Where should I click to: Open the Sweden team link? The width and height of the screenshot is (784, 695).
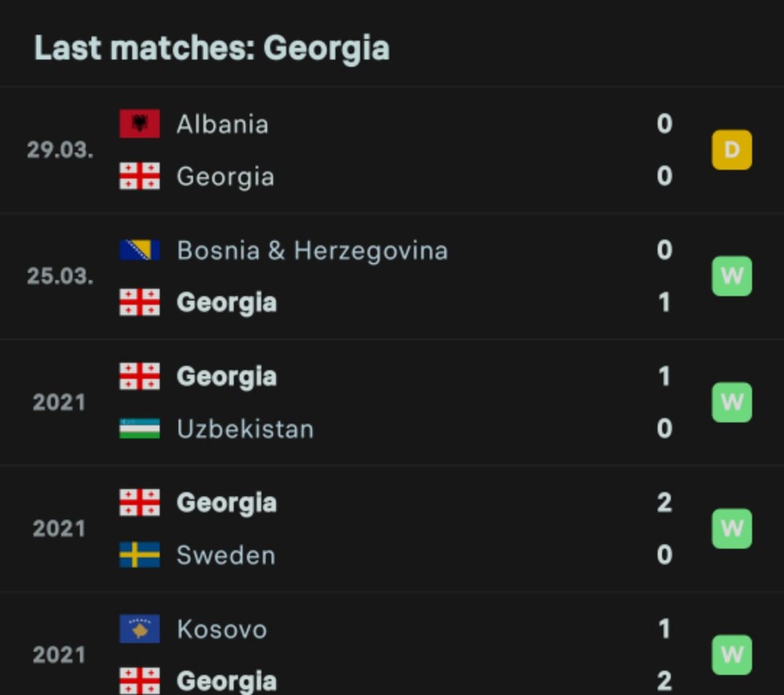[226, 555]
